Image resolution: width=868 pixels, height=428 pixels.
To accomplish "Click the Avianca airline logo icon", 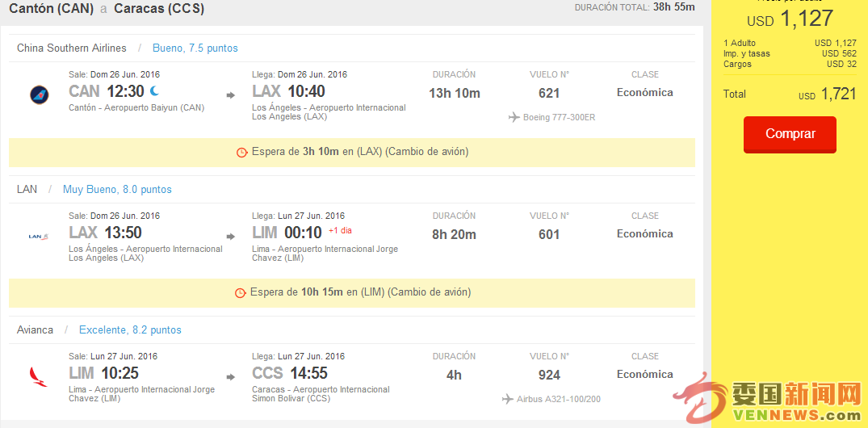I will [39, 376].
